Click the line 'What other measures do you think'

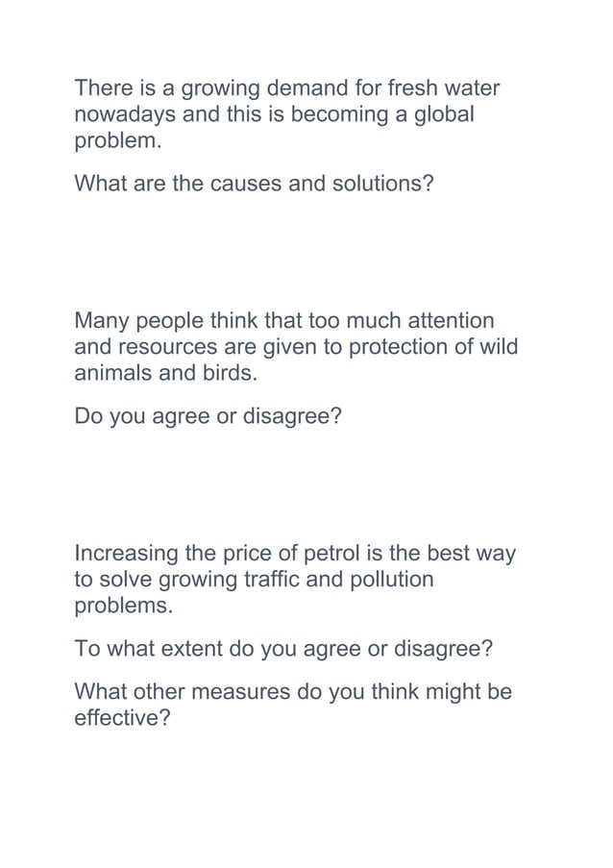tap(293, 692)
